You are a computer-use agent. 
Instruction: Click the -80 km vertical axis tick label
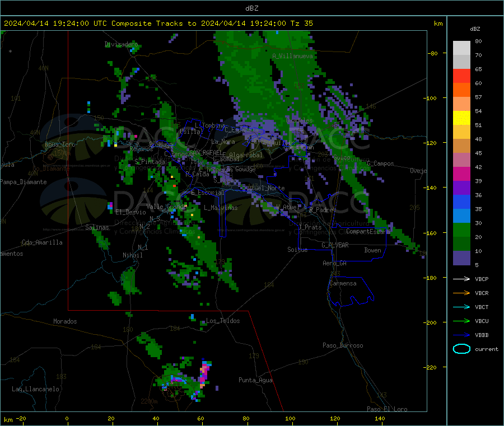[x=433, y=53]
